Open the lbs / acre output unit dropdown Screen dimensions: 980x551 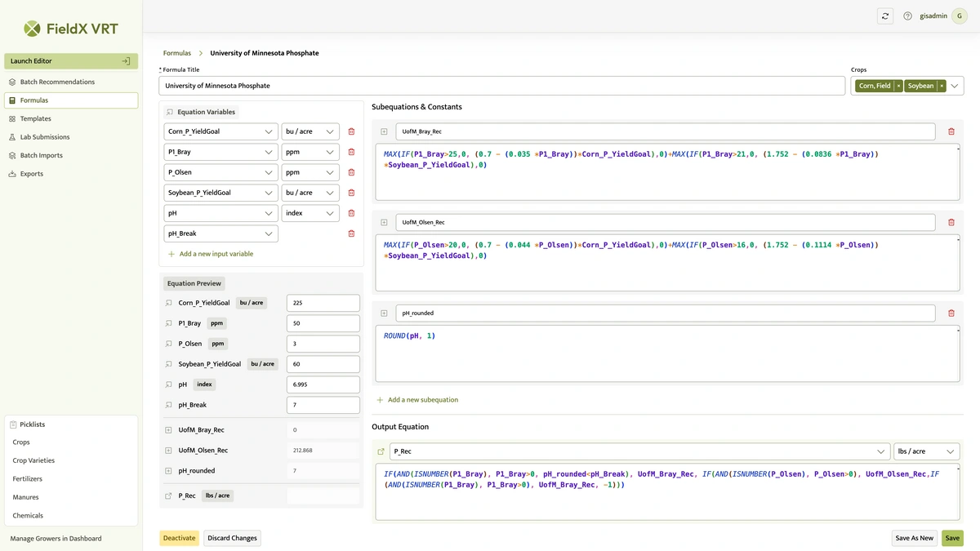[926, 451]
